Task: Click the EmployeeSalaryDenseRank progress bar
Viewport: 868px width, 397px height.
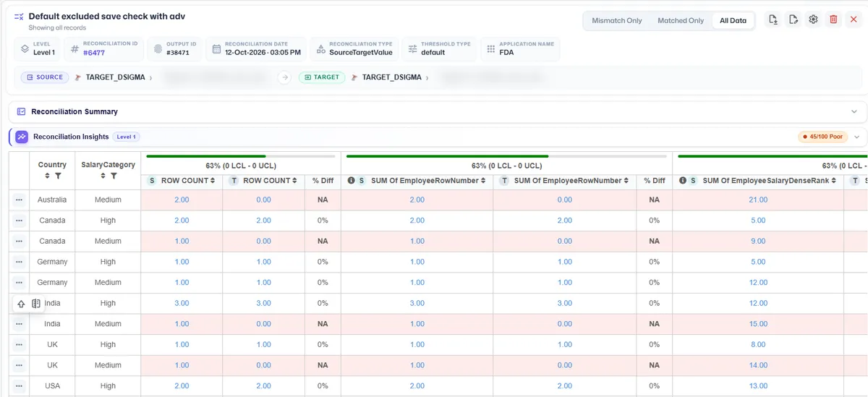Action: click(773, 155)
